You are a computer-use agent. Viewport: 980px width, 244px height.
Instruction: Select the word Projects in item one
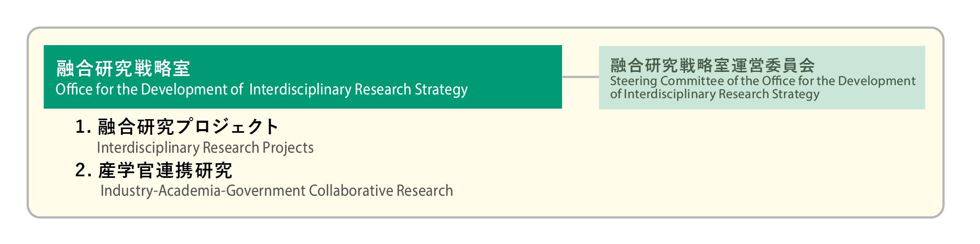(x=288, y=148)
